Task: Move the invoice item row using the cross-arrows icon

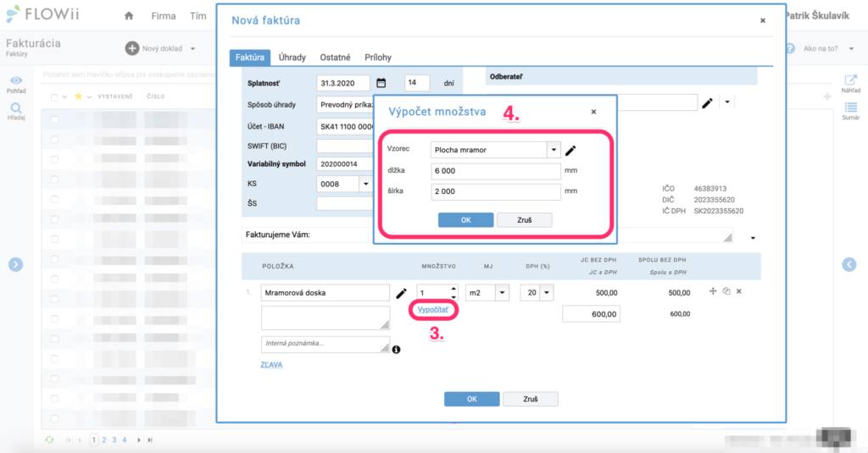Action: pyautogui.click(x=713, y=291)
